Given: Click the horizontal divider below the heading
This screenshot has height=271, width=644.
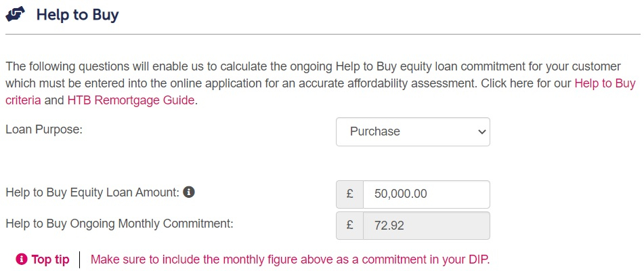Looking at the screenshot, I should click(x=323, y=34).
